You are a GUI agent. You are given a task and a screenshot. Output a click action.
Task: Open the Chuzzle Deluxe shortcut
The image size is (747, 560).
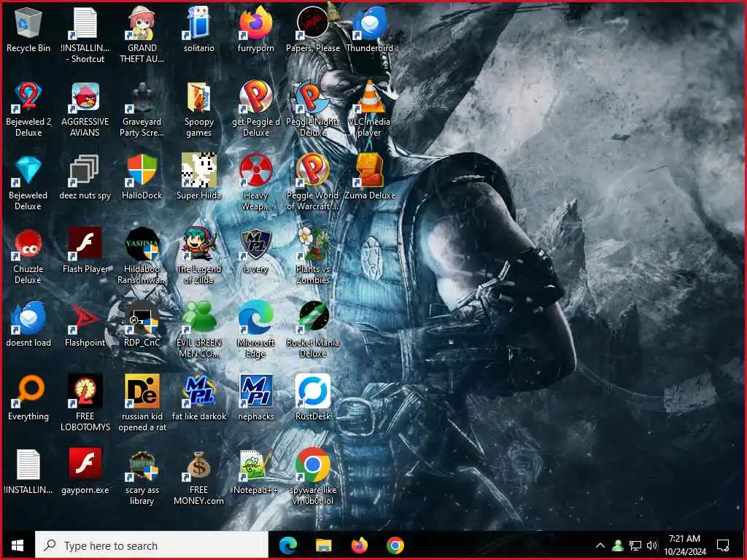click(x=28, y=256)
